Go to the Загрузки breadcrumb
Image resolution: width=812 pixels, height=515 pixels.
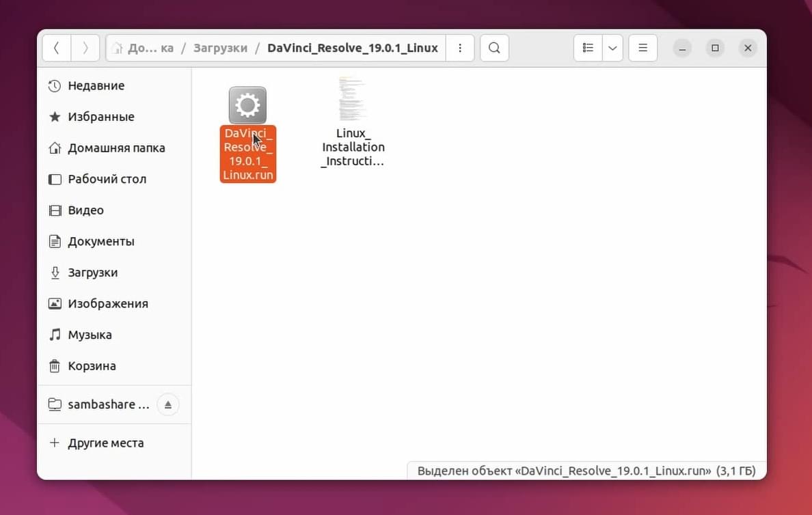(221, 48)
